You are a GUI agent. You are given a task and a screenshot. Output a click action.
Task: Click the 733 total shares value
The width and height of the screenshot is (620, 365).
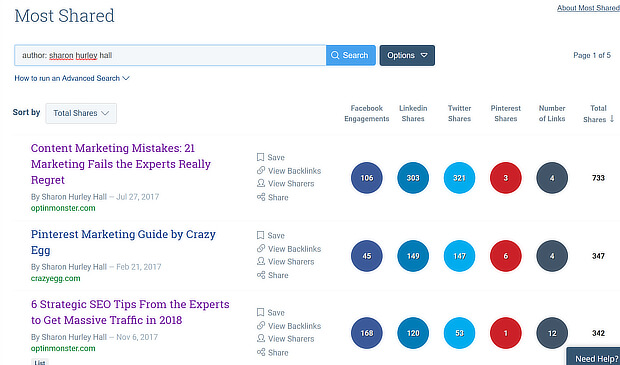tap(598, 178)
